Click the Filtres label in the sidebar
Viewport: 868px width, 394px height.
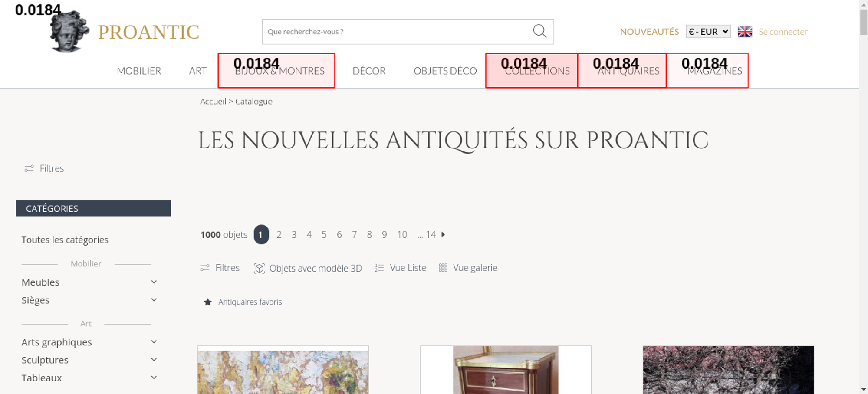point(52,168)
